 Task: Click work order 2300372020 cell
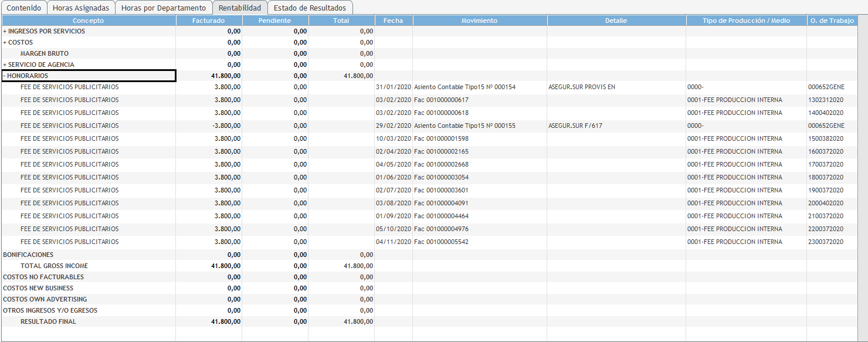pos(825,242)
